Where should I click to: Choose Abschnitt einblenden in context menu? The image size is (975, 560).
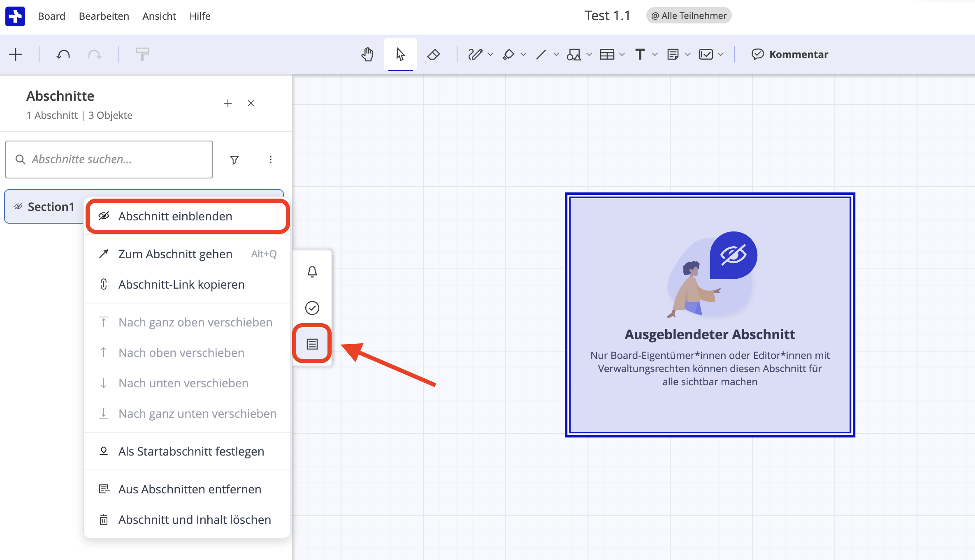[x=188, y=216]
